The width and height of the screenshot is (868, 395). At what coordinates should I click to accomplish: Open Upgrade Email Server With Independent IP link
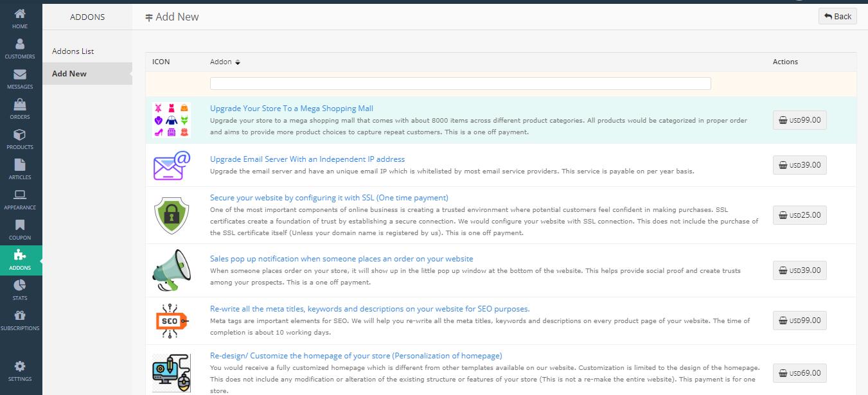[x=307, y=159]
